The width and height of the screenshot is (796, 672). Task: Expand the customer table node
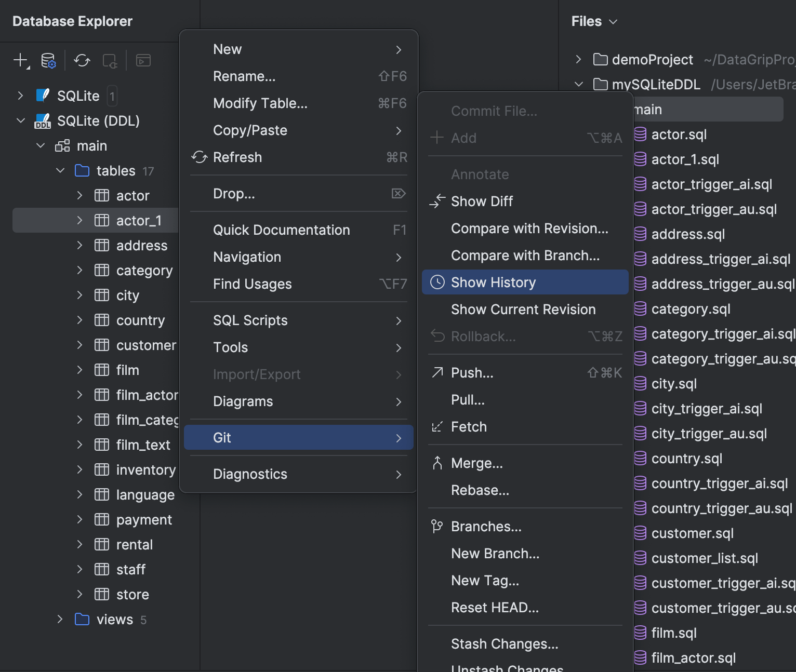[x=79, y=345]
